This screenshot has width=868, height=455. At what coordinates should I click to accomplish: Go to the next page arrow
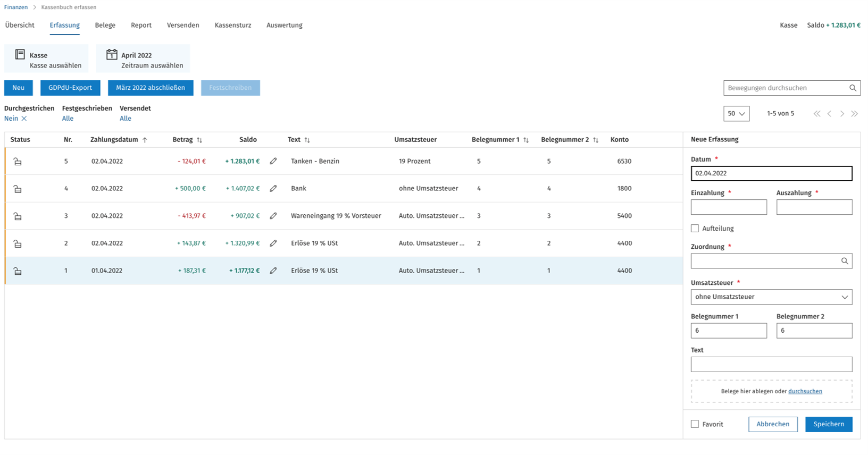click(x=842, y=114)
